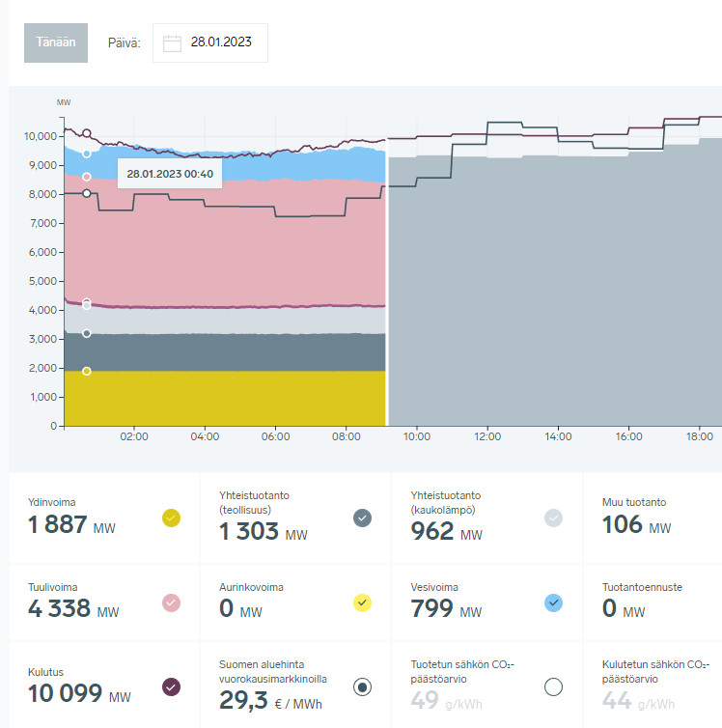722x728 pixels.
Task: Click the date field showing 28.01.2023
Action: tap(220, 42)
